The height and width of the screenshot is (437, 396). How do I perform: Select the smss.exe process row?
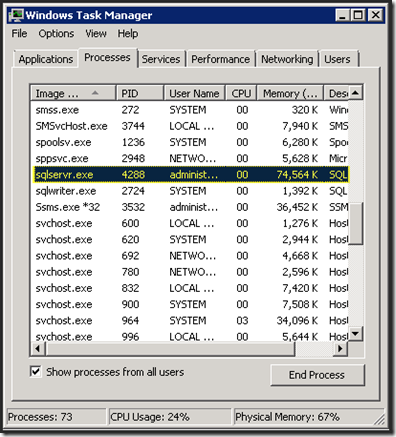[x=189, y=110]
